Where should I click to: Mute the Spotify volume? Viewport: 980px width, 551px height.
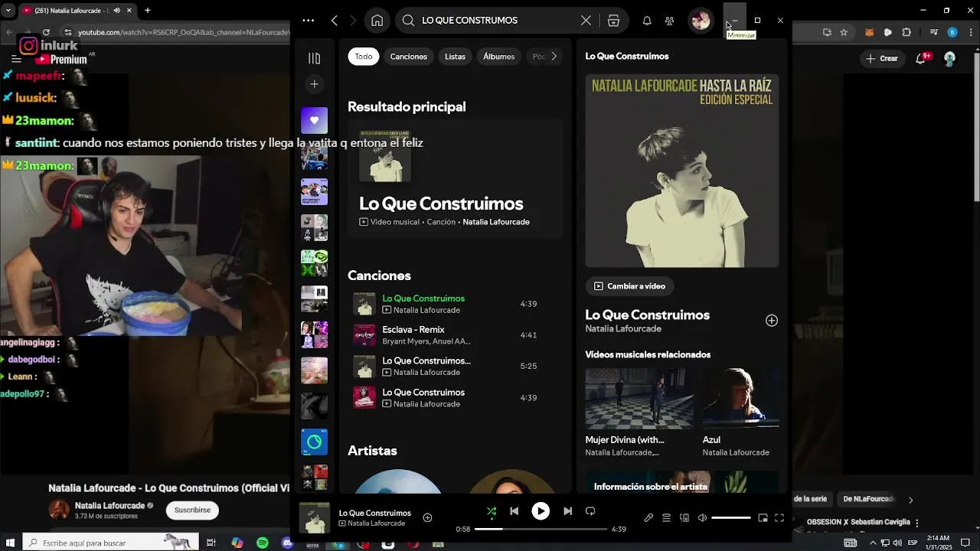702,518
